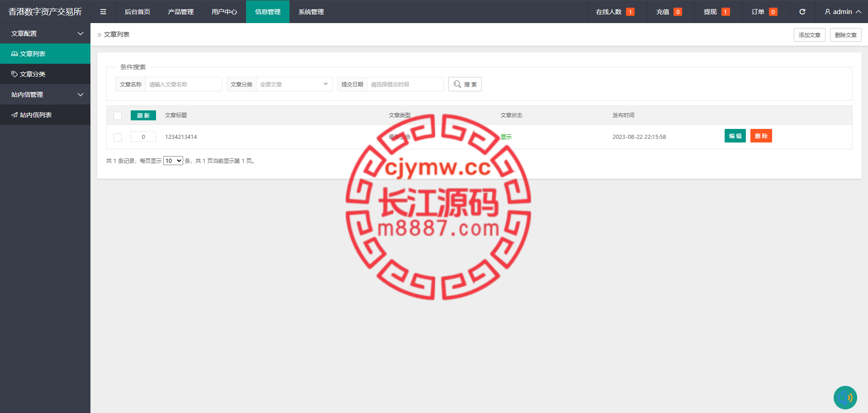Click the 文章标题 column header
The width and height of the screenshot is (868, 413).
(x=176, y=115)
